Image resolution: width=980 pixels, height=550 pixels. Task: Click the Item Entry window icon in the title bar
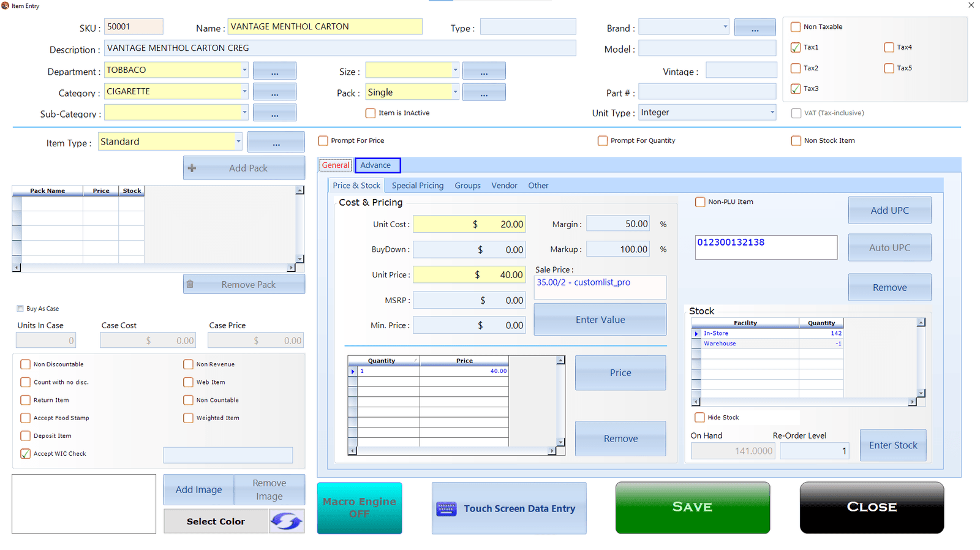tap(6, 6)
